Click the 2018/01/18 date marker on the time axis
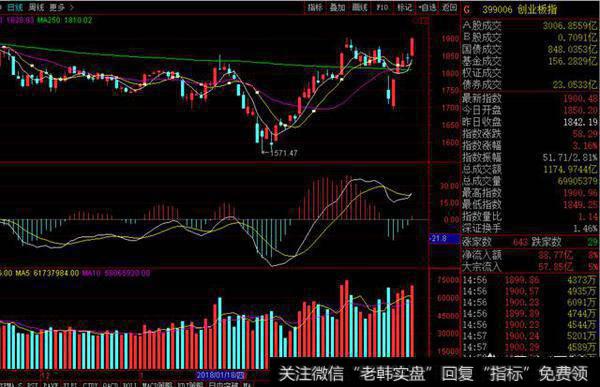Viewport: 600px width, 387px height. click(x=220, y=374)
